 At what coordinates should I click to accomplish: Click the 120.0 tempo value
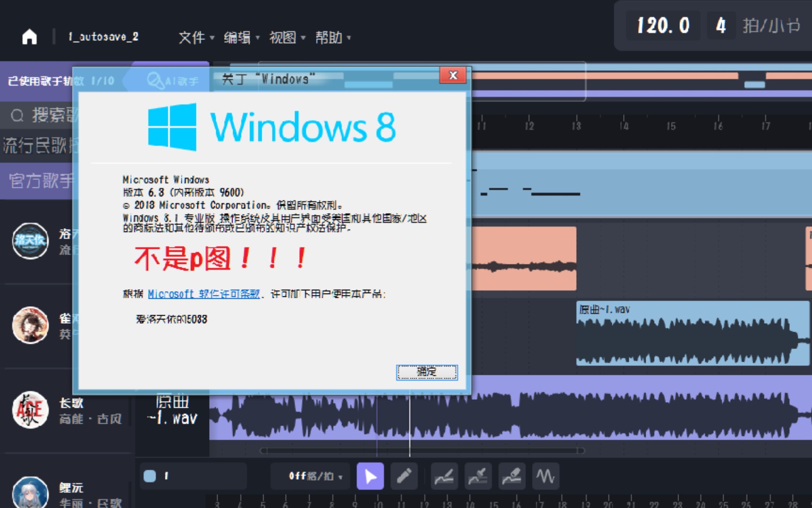pyautogui.click(x=663, y=25)
